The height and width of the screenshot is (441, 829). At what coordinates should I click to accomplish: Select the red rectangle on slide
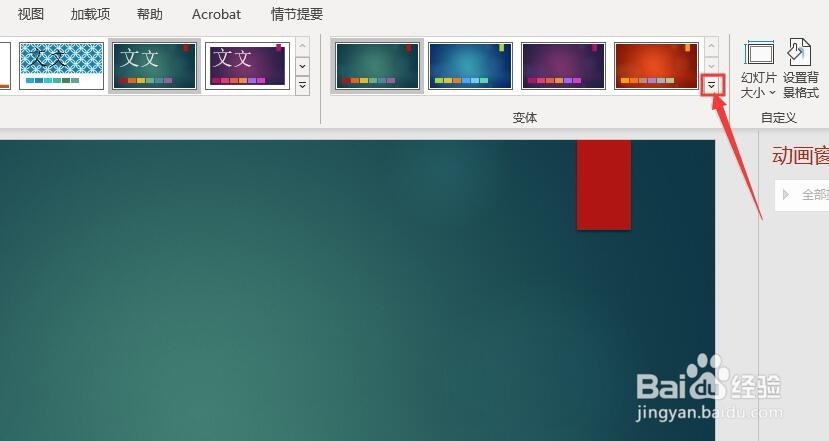click(x=604, y=185)
